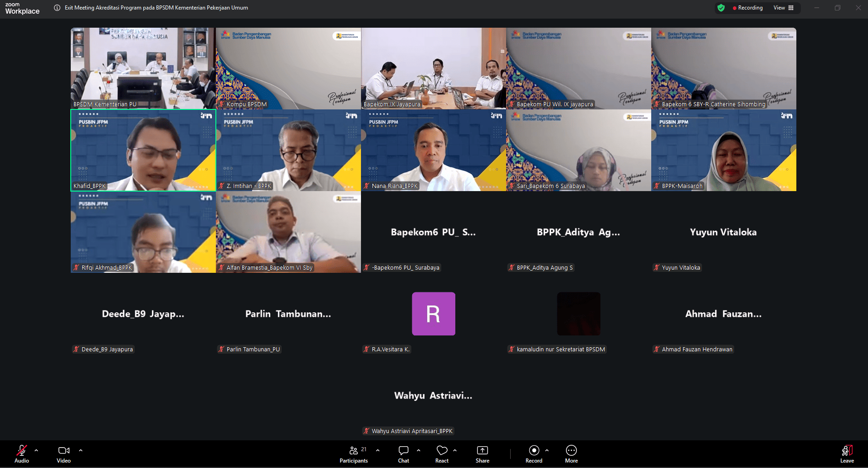This screenshot has width=868, height=468.
Task: Open the Chat panel
Action: coord(403,454)
